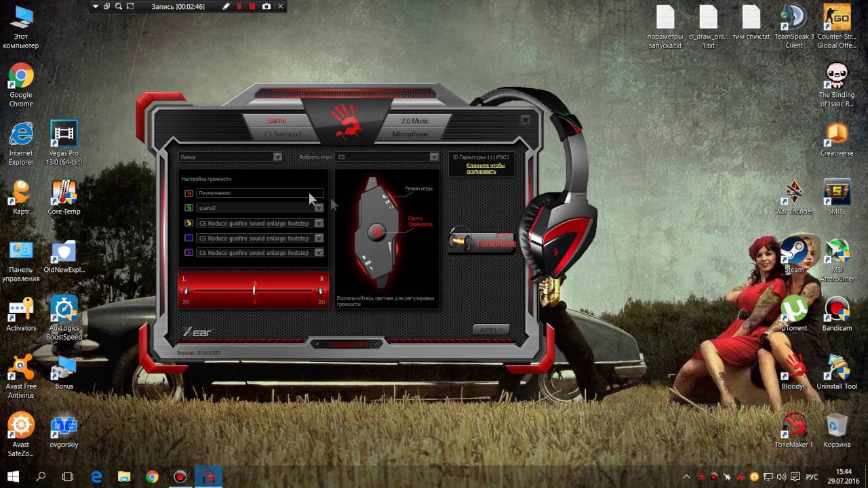Expand the Папка dropdown
Viewport: 868px width, 488px height.
click(277, 157)
